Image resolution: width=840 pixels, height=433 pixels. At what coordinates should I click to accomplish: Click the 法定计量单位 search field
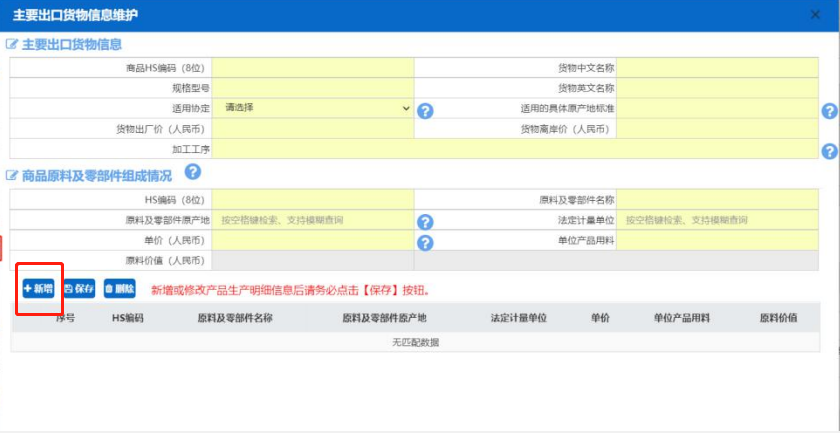[x=718, y=220]
